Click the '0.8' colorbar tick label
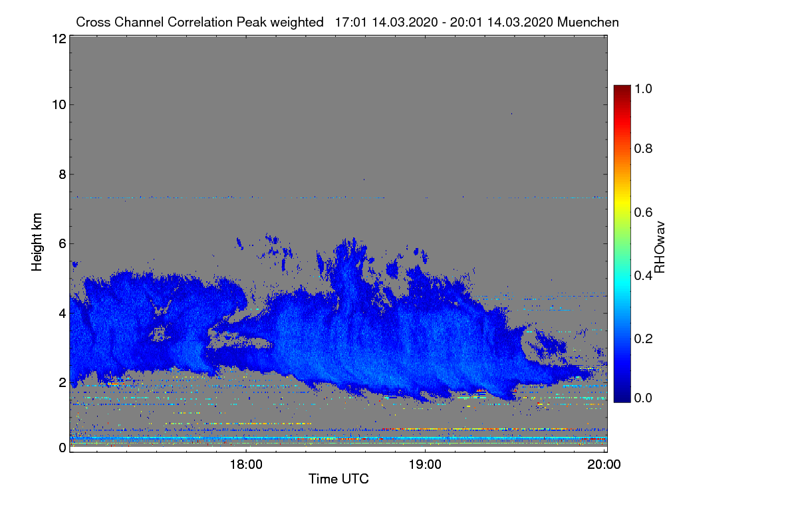This screenshot has width=798, height=532. point(642,148)
